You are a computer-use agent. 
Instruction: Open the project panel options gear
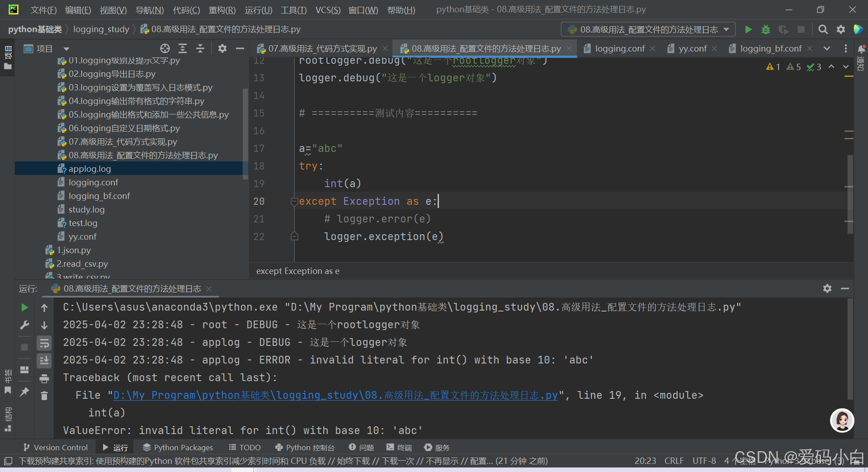[x=222, y=48]
